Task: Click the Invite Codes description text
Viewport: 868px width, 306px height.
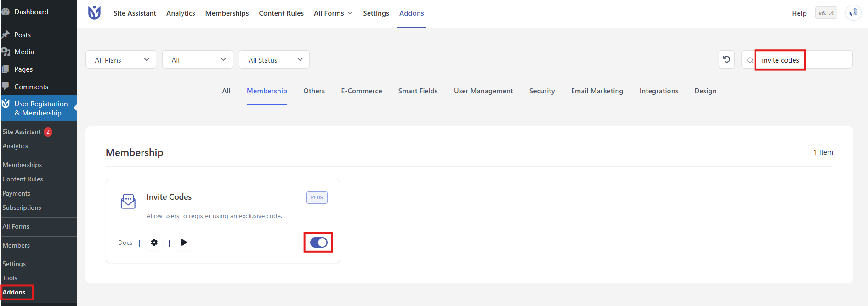Action: tap(214, 216)
